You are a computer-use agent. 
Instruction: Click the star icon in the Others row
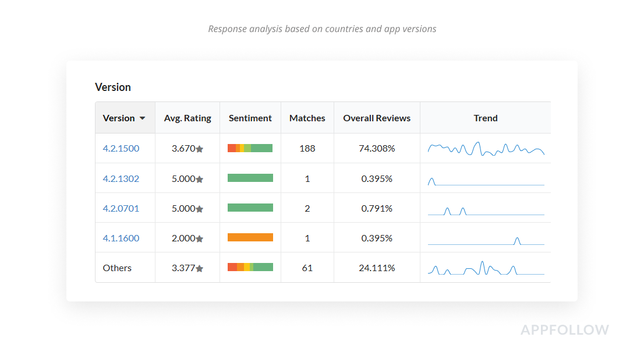click(x=200, y=269)
